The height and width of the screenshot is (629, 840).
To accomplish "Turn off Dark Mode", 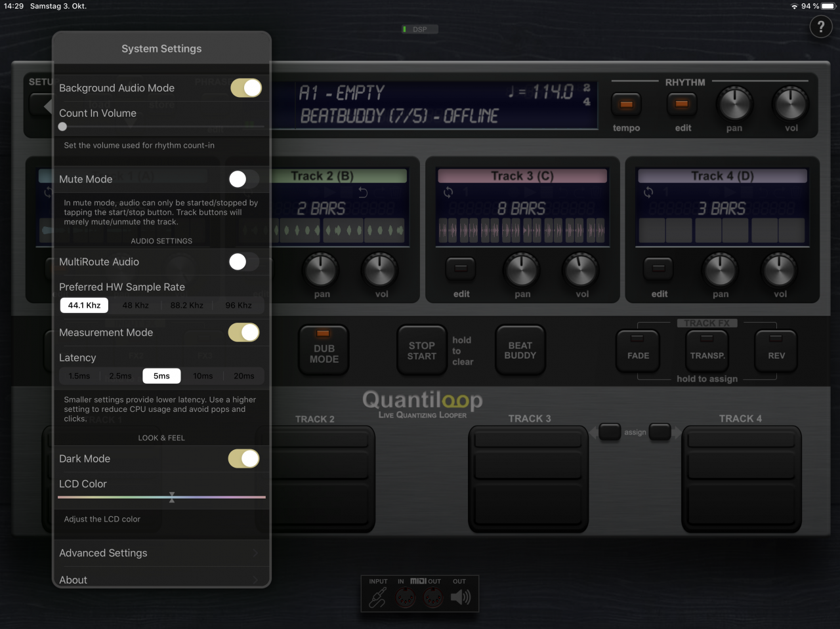I will pyautogui.click(x=243, y=458).
